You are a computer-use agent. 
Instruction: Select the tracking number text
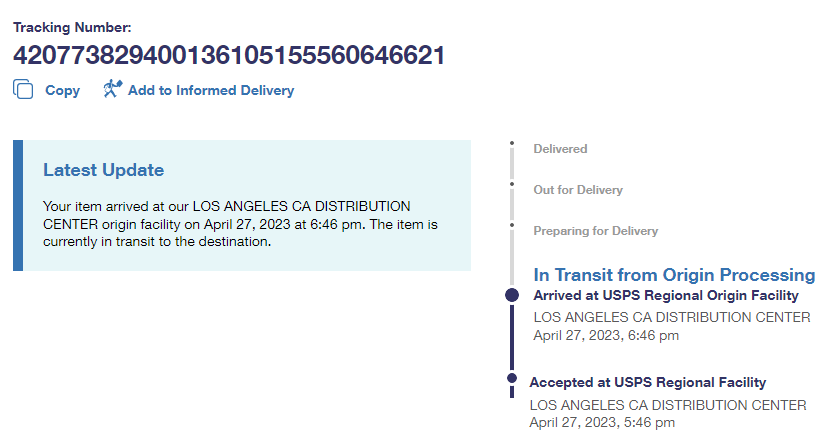tap(229, 55)
